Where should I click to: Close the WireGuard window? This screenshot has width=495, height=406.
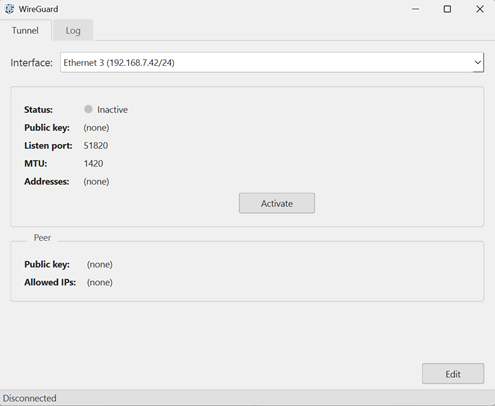pyautogui.click(x=480, y=9)
